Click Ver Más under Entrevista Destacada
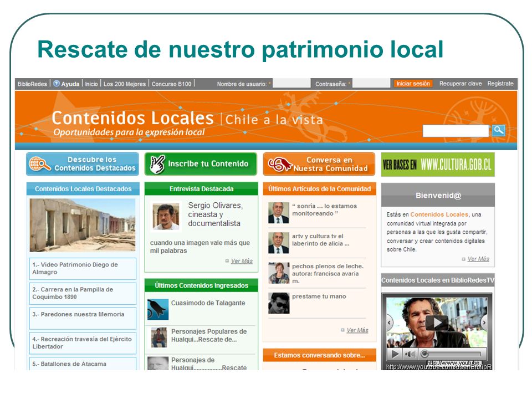The height and width of the screenshot is (399, 532). tap(242, 261)
